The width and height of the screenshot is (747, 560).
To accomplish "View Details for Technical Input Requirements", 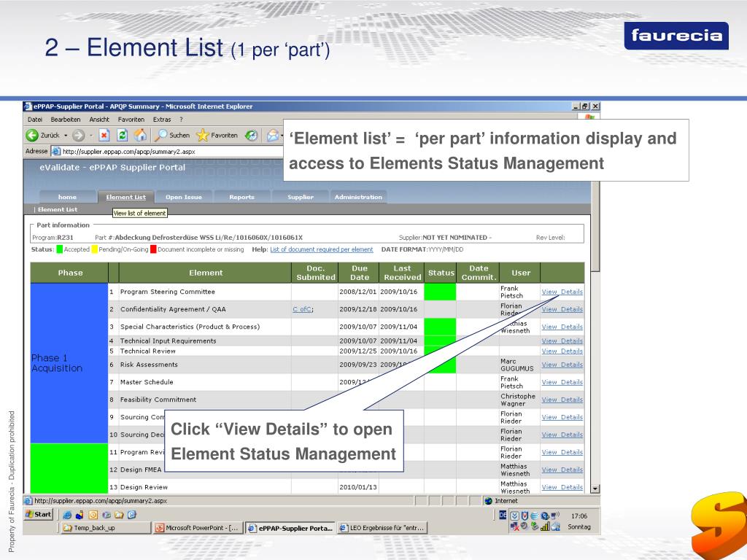I will (x=562, y=341).
